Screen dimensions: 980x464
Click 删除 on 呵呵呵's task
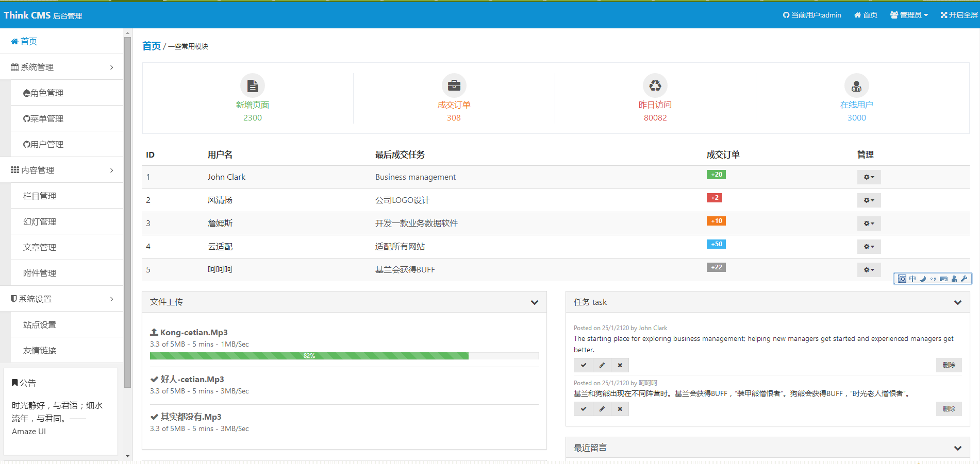[949, 409]
